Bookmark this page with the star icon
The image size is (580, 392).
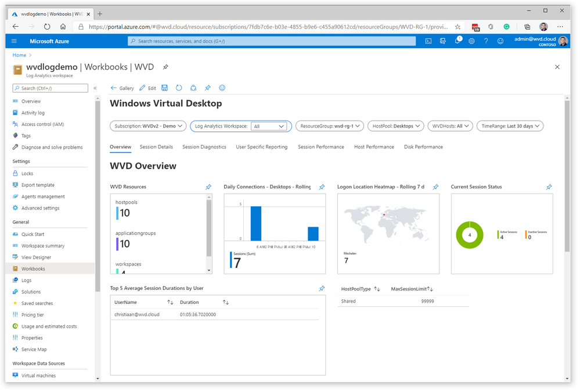(457, 27)
